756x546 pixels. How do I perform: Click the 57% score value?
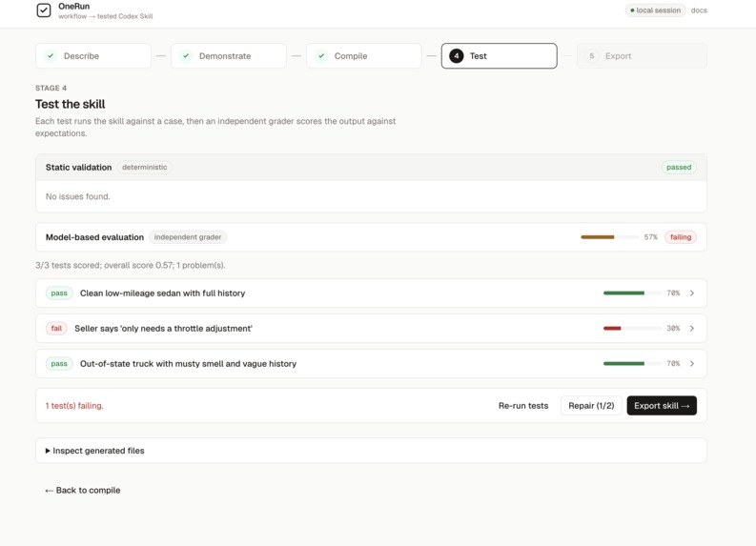point(651,237)
